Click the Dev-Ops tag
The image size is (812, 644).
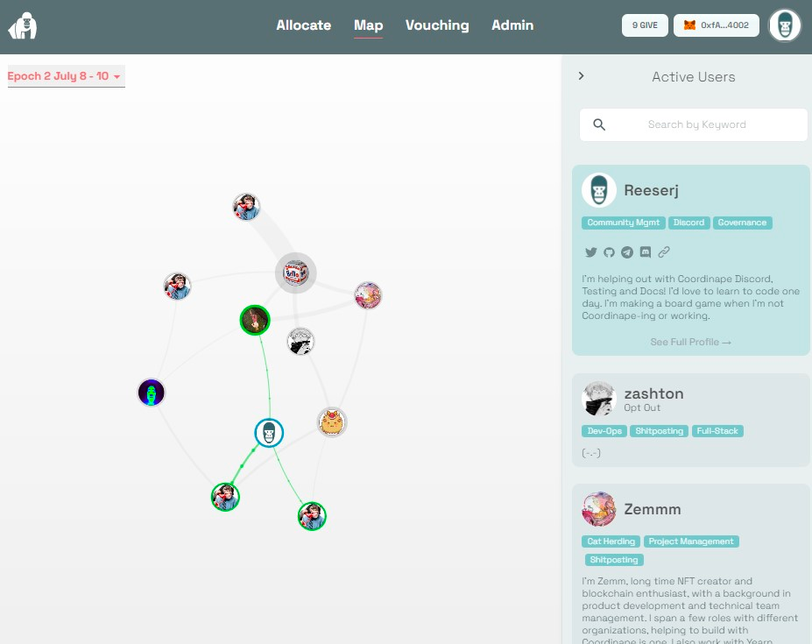604,431
